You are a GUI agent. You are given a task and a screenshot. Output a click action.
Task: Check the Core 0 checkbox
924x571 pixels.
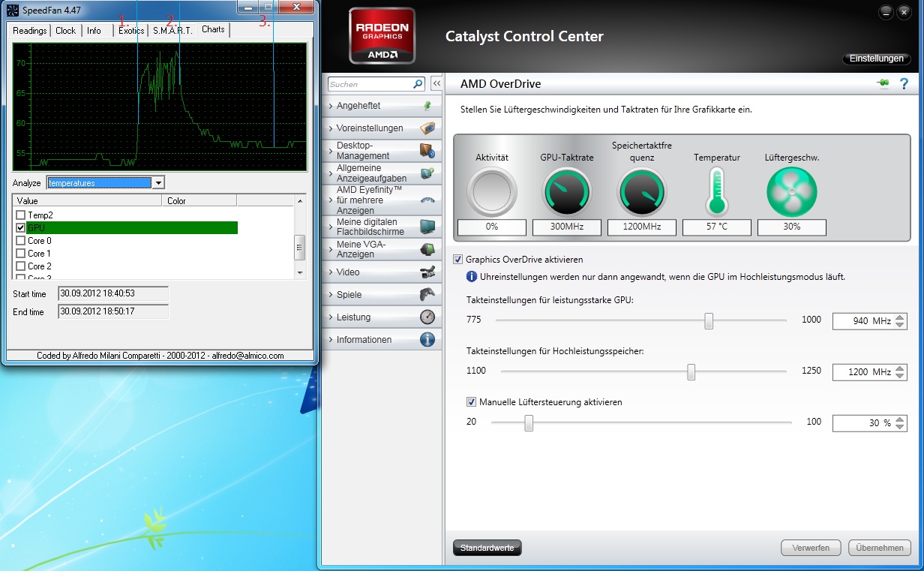click(21, 241)
